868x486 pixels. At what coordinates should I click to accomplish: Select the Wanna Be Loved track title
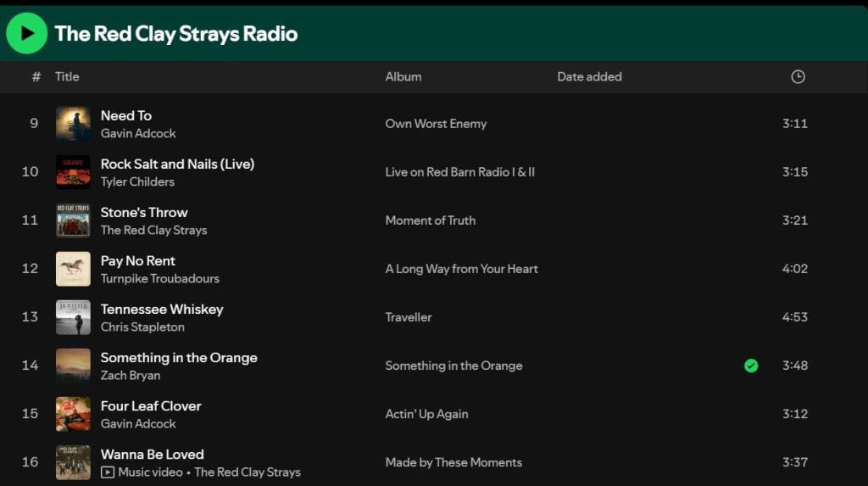click(x=153, y=455)
